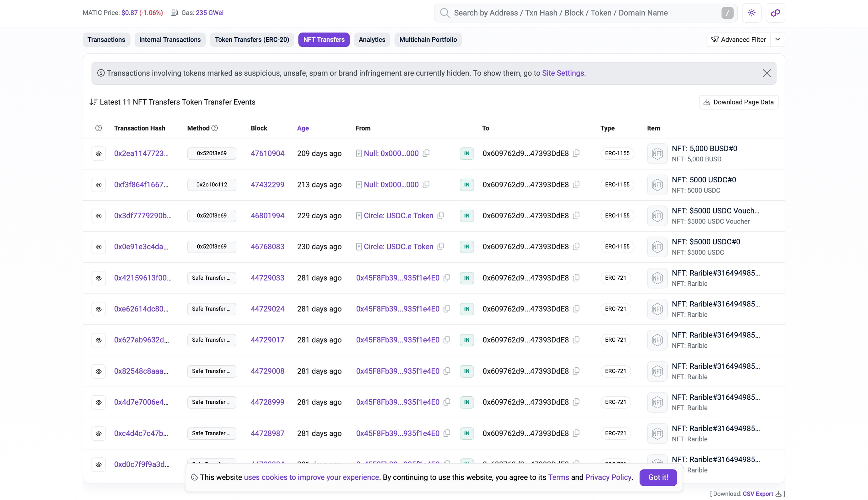Open the Multichain Portfolio tab

pyautogui.click(x=428, y=40)
